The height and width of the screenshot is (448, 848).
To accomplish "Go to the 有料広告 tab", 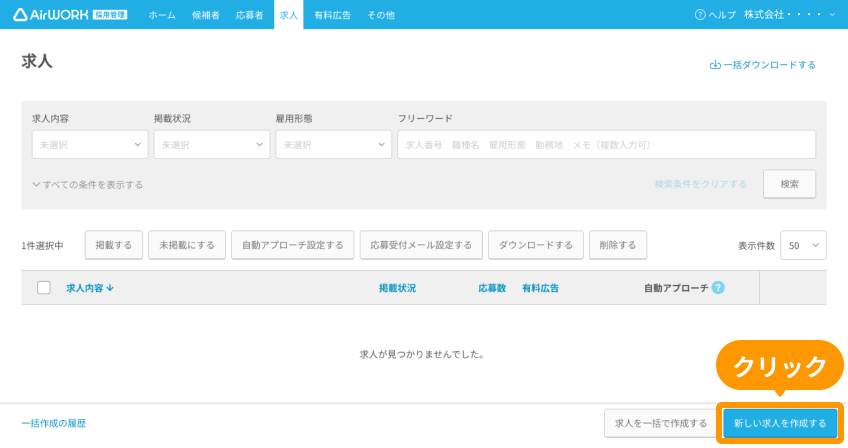I will coord(332,15).
